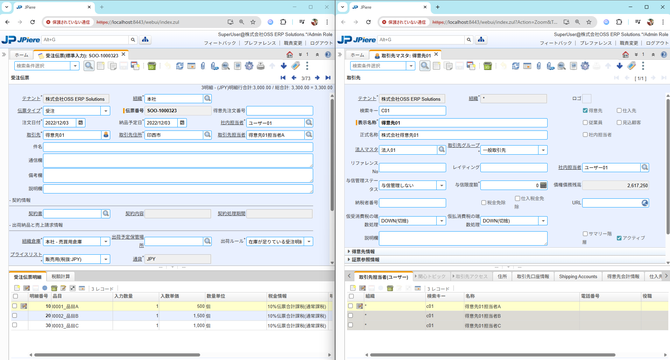Image resolution: width=670 pixels, height=360 pixels.
Task: Click the Process gear icon in right window toolbar
Action: tap(585, 66)
